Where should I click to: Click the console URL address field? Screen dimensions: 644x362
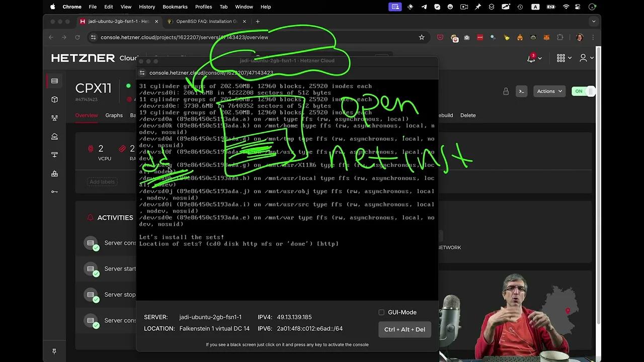(x=211, y=73)
